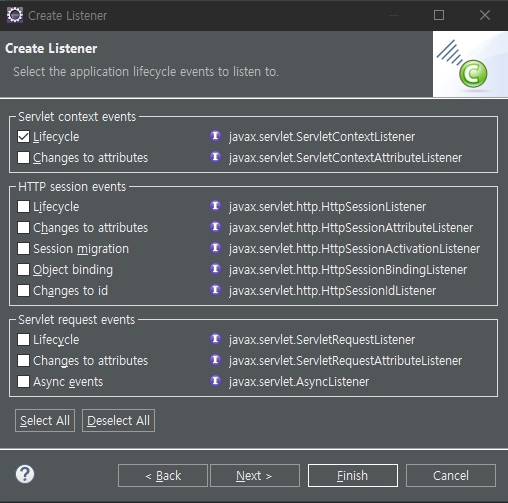
Task: Click interface icon beside HttpSessionListener
Action: pyautogui.click(x=215, y=206)
